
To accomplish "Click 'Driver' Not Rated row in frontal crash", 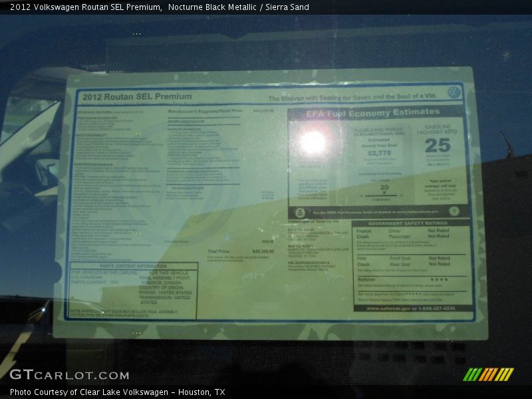I will 419,230.
